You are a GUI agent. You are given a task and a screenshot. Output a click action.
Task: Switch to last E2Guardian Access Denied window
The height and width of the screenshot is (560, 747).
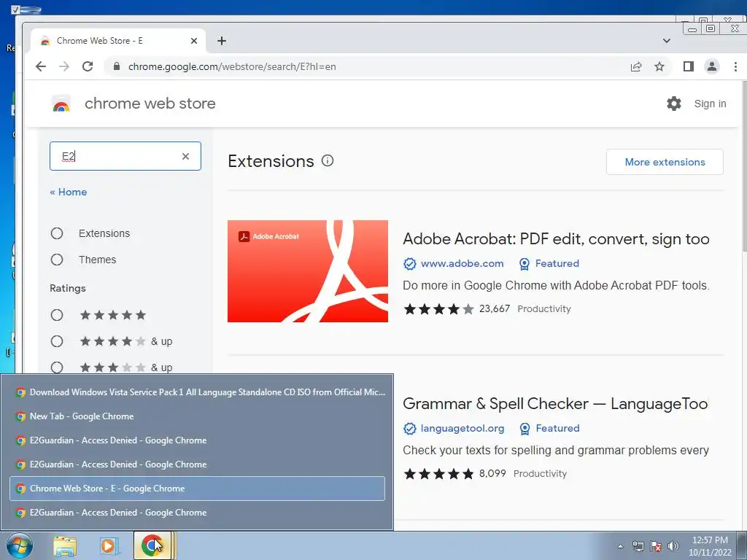(x=197, y=513)
